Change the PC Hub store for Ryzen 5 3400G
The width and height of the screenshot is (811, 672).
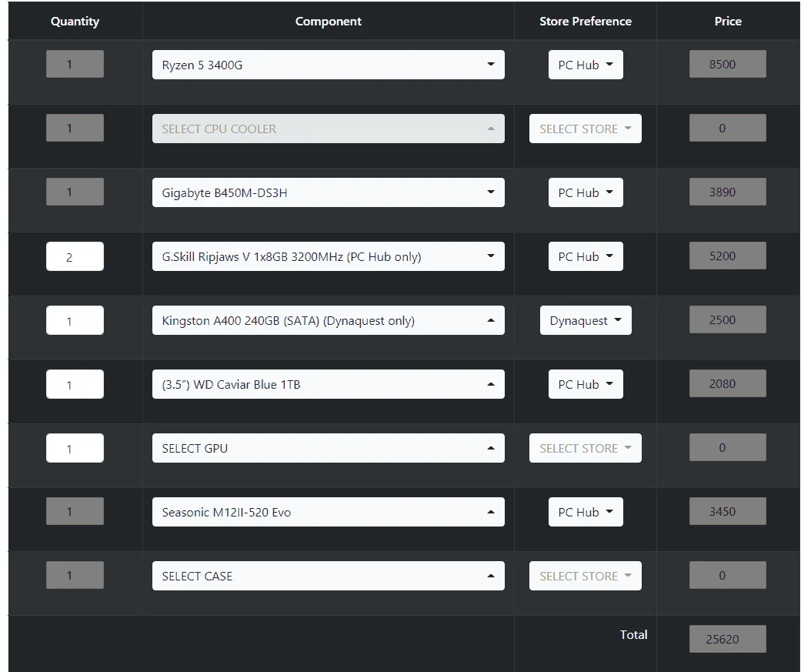click(x=586, y=65)
